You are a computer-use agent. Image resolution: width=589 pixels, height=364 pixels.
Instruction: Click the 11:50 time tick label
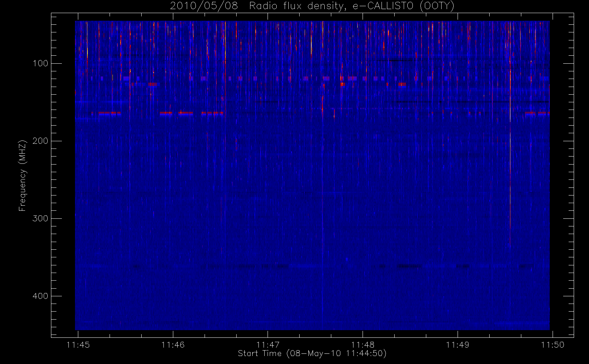(553, 345)
